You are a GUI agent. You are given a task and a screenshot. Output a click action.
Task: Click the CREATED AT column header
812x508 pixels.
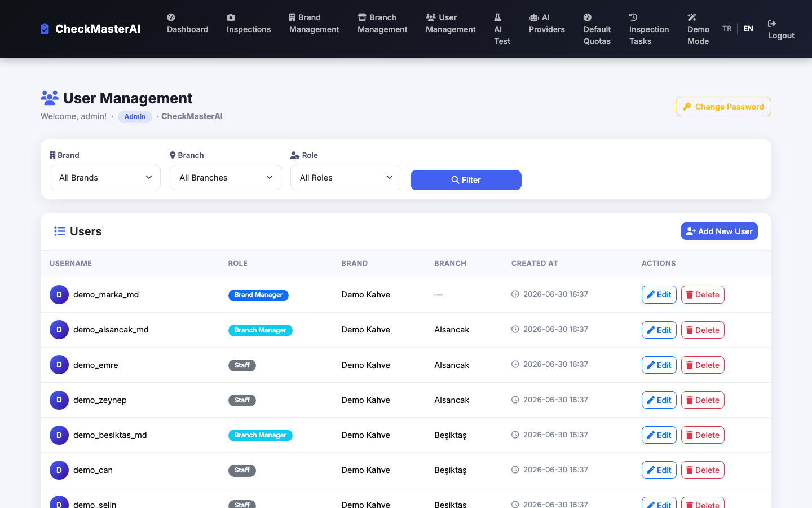coord(535,264)
